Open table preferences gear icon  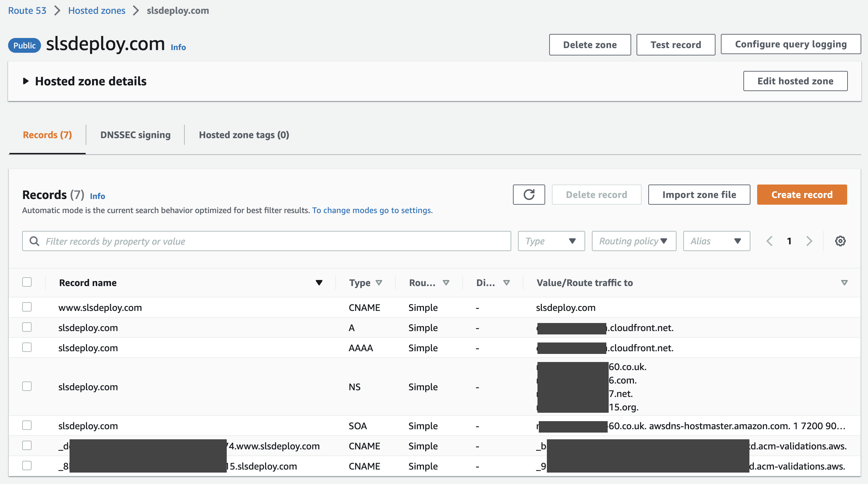coord(840,241)
